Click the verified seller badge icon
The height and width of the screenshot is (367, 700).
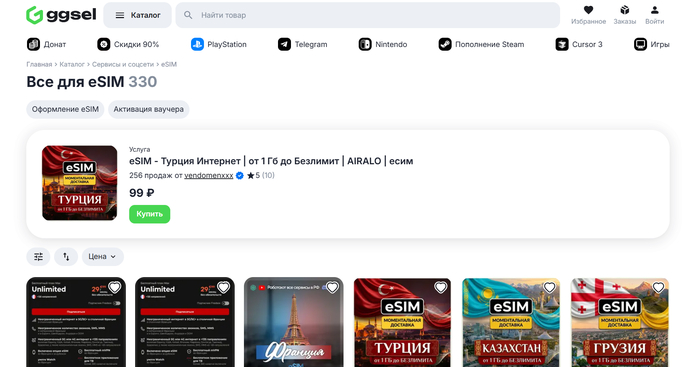click(x=240, y=175)
